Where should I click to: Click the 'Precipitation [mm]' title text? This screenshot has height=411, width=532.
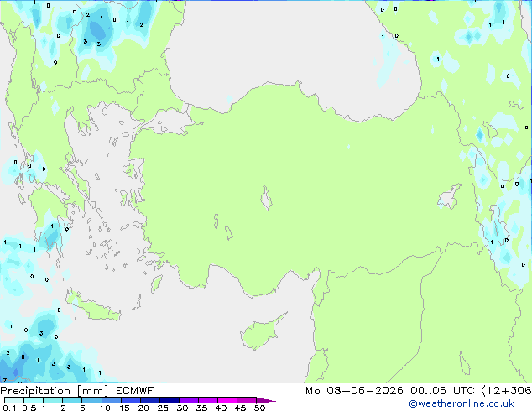(55, 391)
